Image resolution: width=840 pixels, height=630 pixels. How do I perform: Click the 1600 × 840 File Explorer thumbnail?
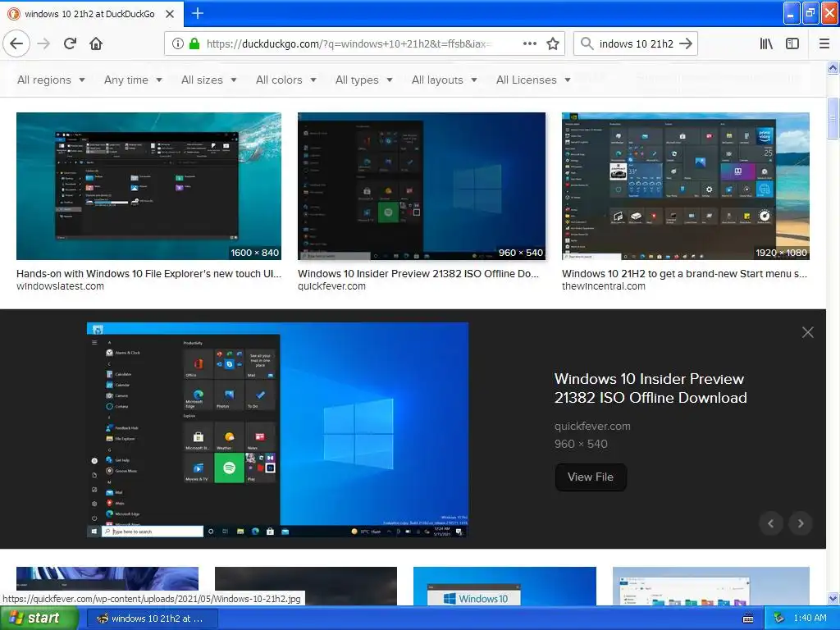(x=149, y=186)
